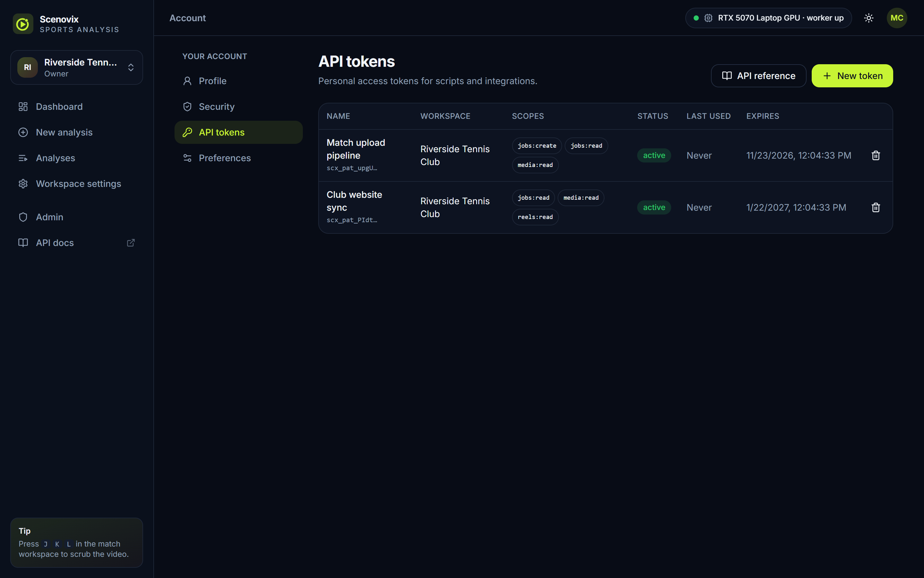Click the 1/22/2027 expiry date
Screen dimensions: 924x578
point(796,207)
